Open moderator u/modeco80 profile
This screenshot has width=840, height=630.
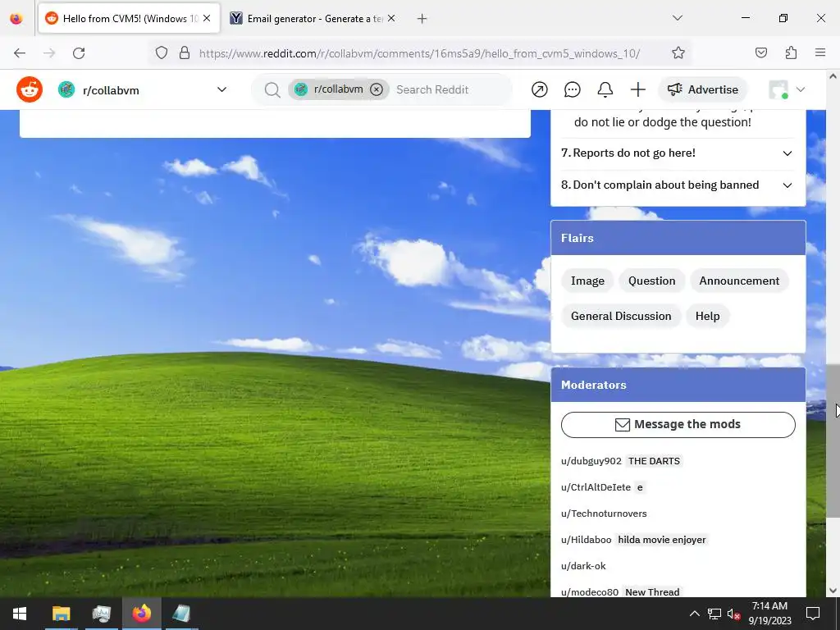tap(590, 592)
